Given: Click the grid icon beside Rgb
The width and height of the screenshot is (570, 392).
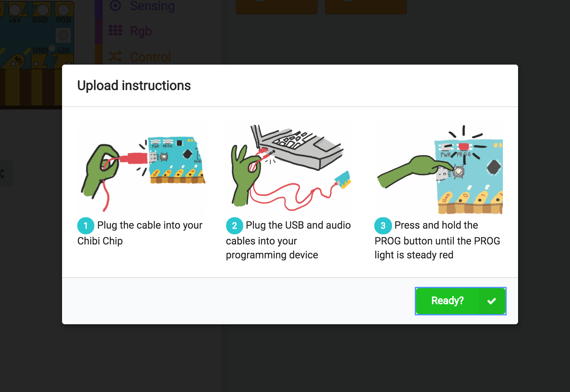Looking at the screenshot, I should [x=116, y=31].
